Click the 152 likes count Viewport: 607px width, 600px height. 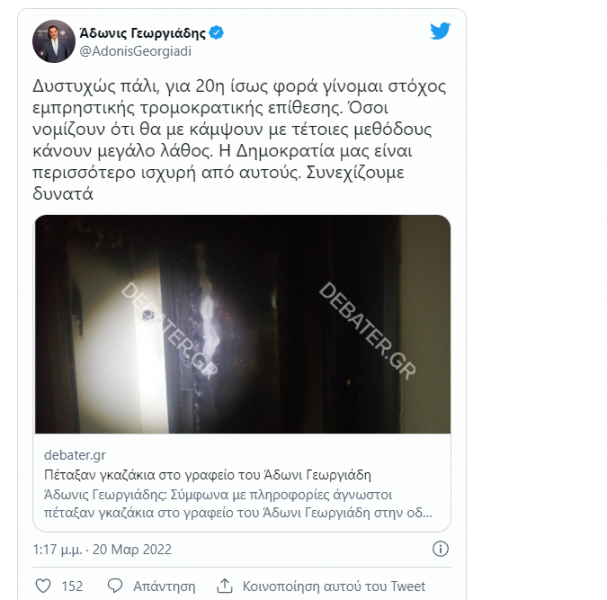click(72, 586)
